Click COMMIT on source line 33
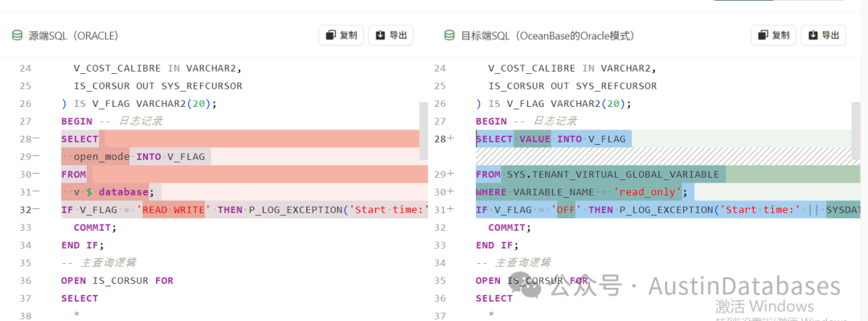 coord(95,228)
